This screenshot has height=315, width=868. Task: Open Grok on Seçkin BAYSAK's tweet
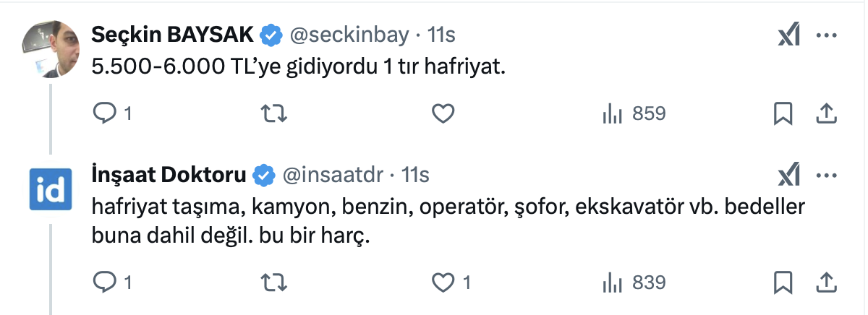coord(788,35)
